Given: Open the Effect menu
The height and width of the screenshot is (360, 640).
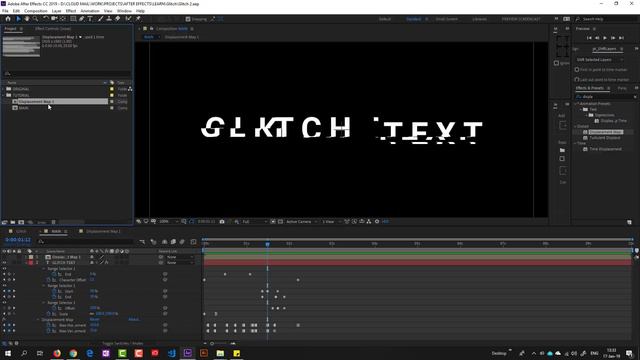Looking at the screenshot, I should pos(71,11).
